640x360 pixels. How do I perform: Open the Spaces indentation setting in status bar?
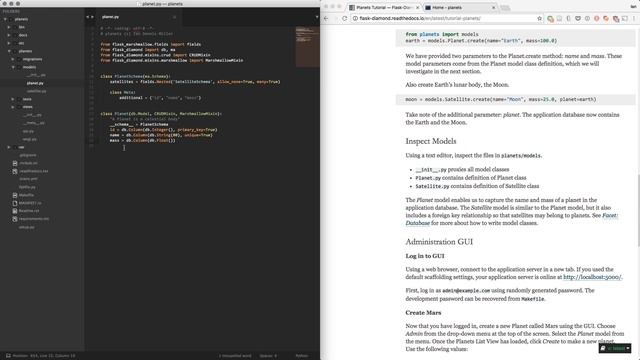(x=269, y=356)
